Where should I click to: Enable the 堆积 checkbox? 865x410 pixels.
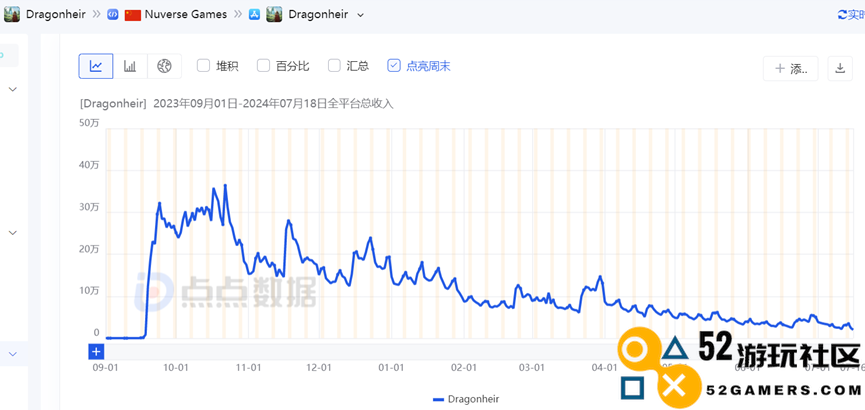pos(204,66)
